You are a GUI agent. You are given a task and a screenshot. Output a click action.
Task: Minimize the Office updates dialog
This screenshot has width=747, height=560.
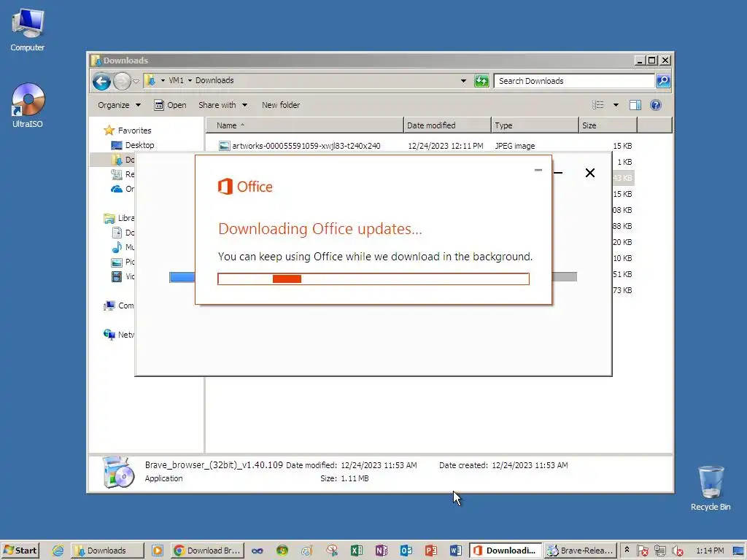point(538,170)
